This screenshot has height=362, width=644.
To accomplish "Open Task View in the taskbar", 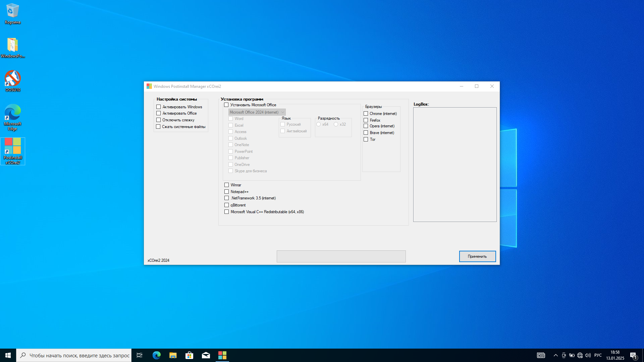I will point(140,355).
